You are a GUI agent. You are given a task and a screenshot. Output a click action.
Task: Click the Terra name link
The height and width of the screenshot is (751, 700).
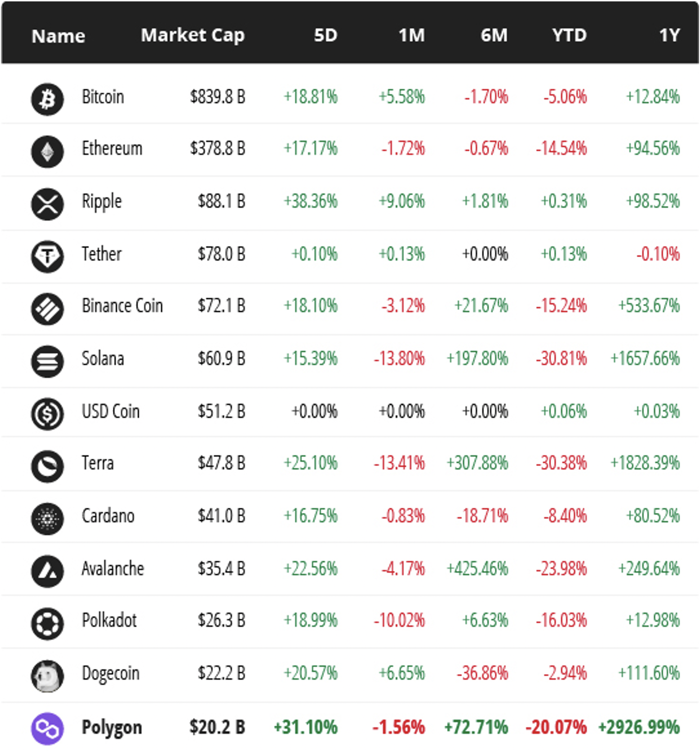pyautogui.click(x=98, y=463)
